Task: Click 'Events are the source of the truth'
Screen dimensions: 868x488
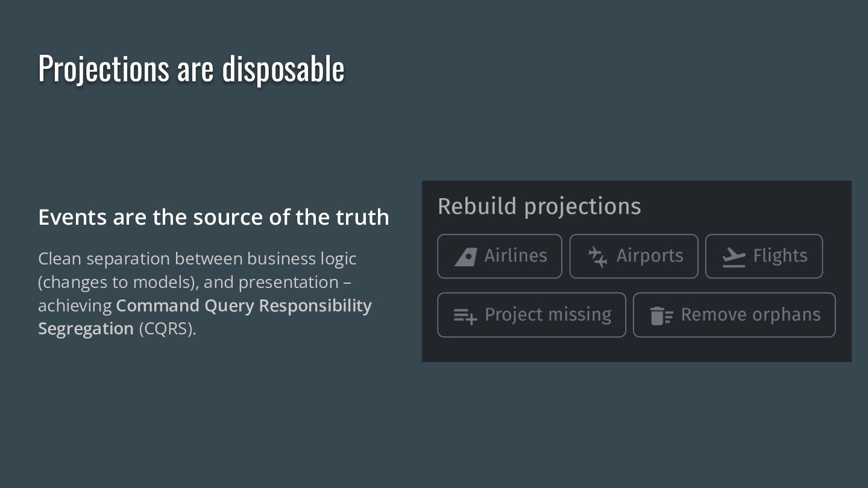Action: point(213,217)
